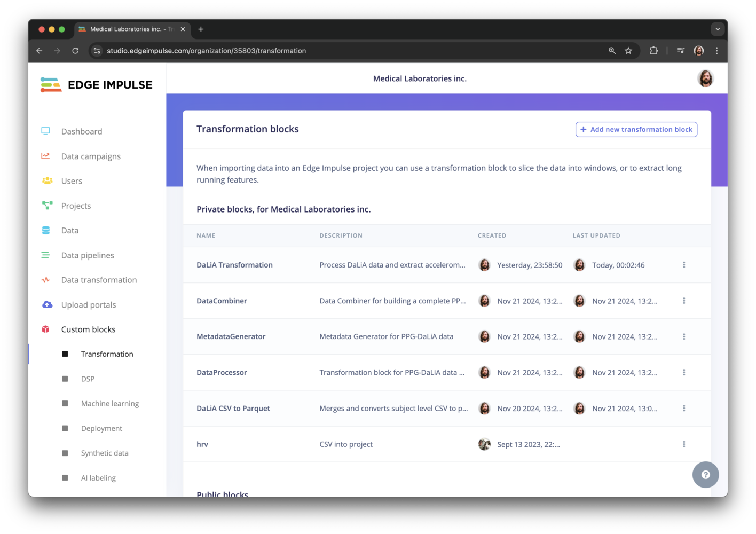This screenshot has width=756, height=534.
Task: Go back in browser history
Action: (x=40, y=51)
